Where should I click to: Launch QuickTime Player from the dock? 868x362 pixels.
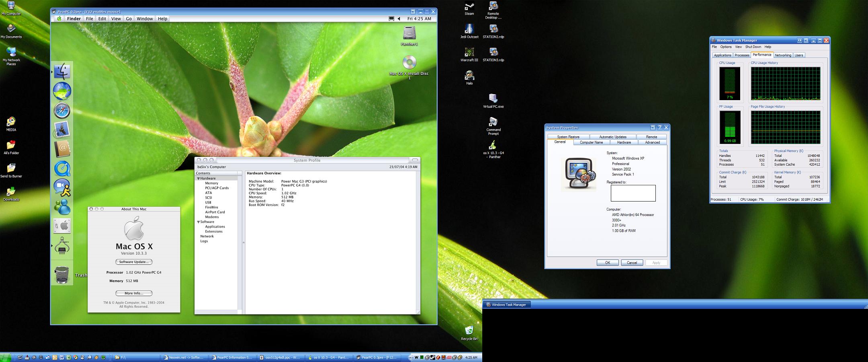coord(62,169)
